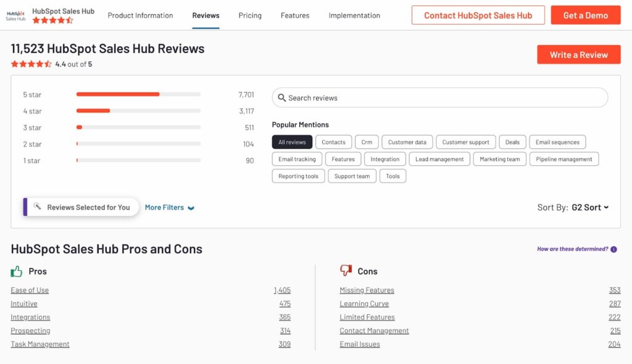This screenshot has width=632, height=364.
Task: Click the 7,701 five-star count
Action: [x=246, y=94]
